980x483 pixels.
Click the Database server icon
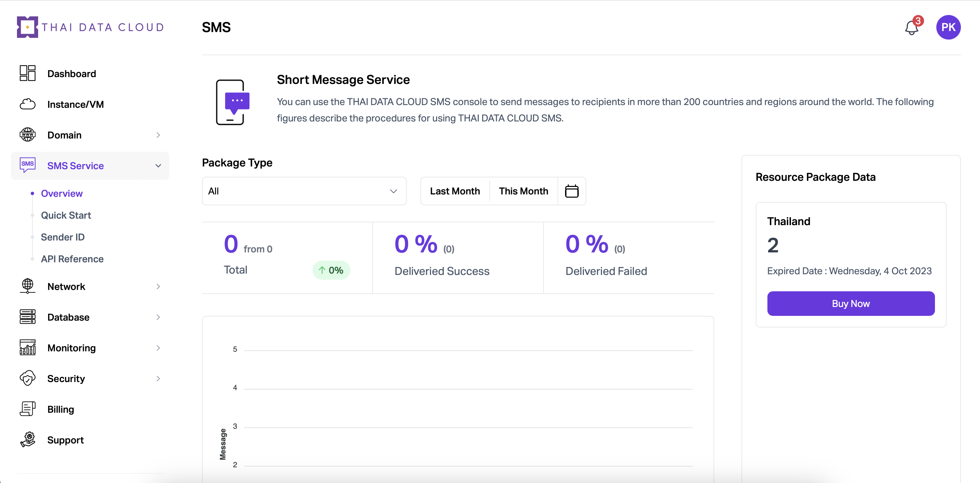pyautogui.click(x=27, y=317)
